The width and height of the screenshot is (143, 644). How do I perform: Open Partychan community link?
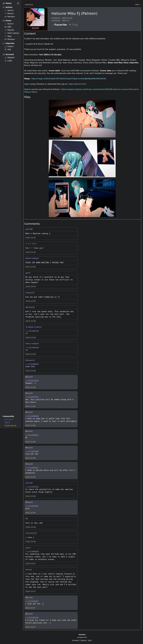pyautogui.click(x=9, y=419)
